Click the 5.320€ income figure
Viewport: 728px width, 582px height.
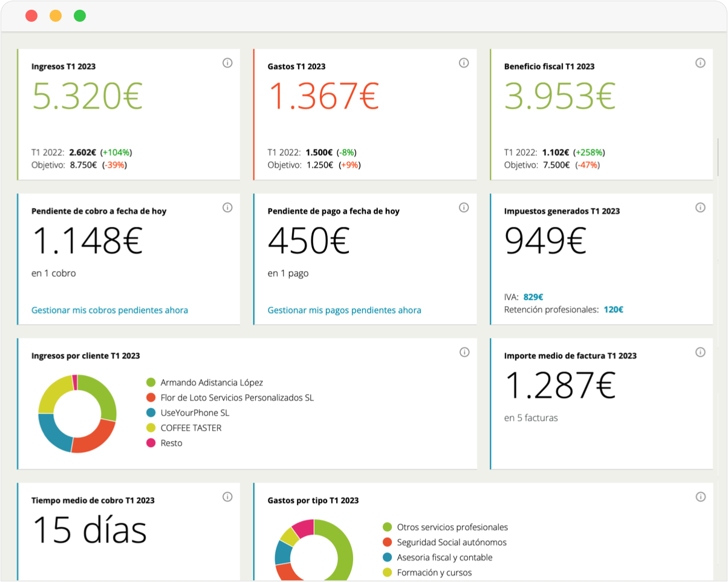pyautogui.click(x=87, y=96)
